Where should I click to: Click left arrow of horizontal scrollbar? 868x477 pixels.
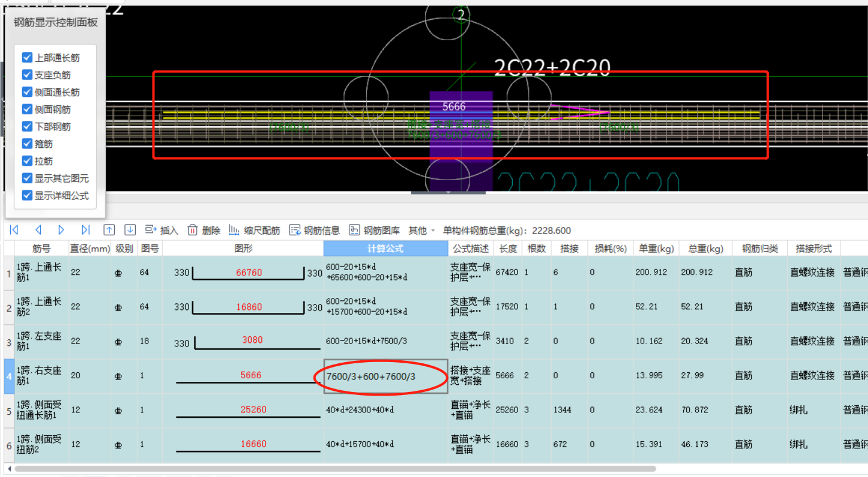click(x=9, y=469)
